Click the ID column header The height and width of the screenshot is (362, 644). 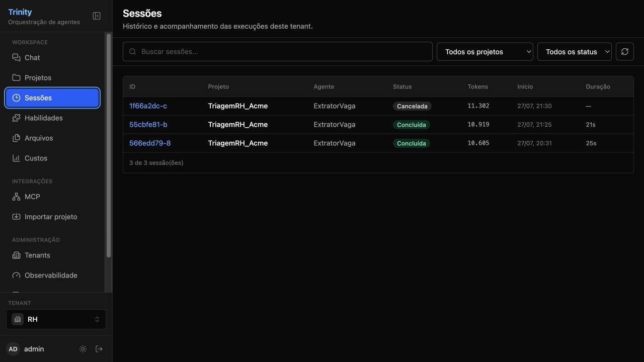tap(132, 87)
